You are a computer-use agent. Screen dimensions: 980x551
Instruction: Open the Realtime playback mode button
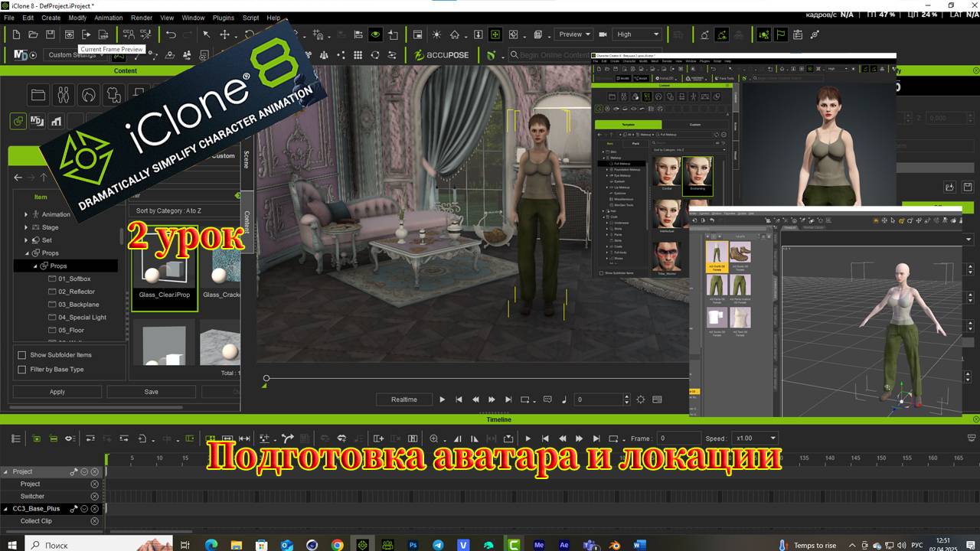[404, 399]
